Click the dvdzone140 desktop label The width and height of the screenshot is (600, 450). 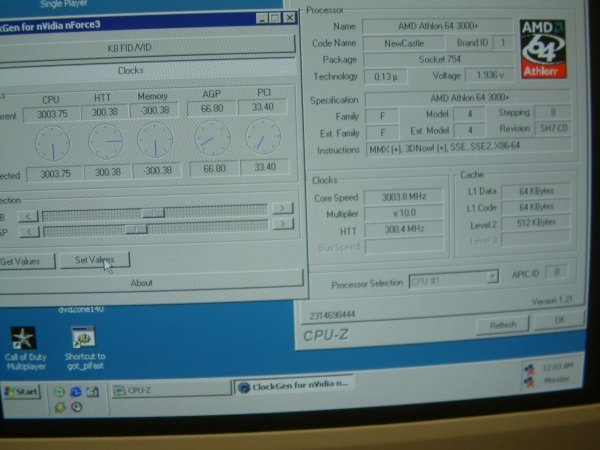[81, 308]
